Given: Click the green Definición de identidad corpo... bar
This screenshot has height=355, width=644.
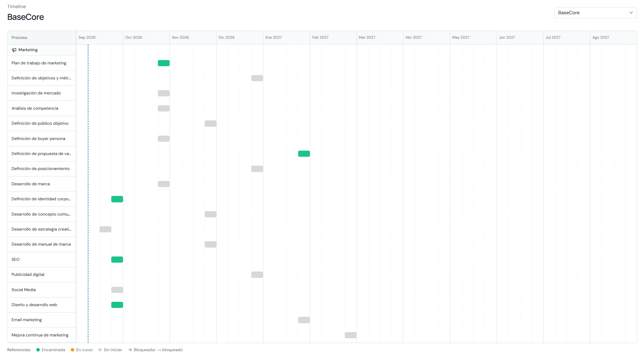Looking at the screenshot, I should click(117, 199).
